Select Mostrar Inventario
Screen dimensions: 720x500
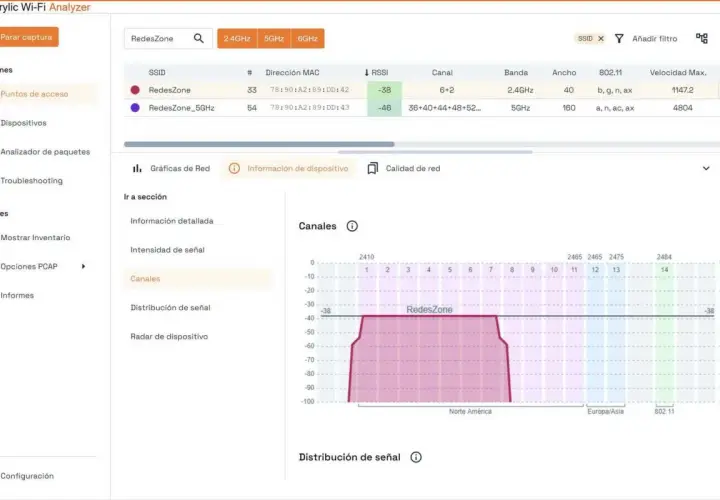[35, 237]
